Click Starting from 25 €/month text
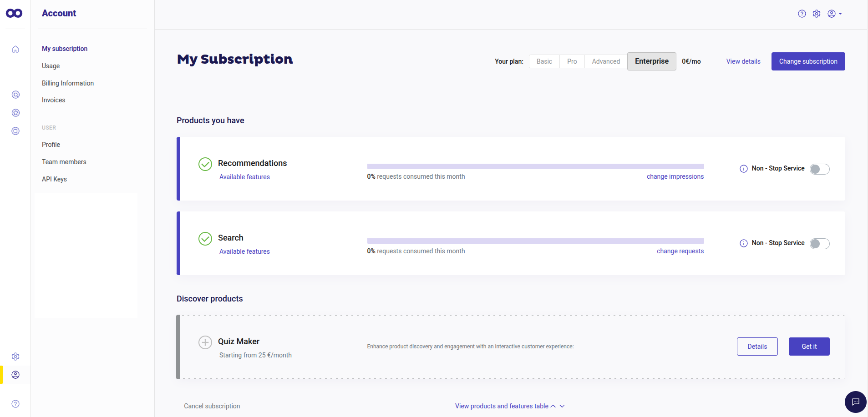868x417 pixels. (x=255, y=355)
